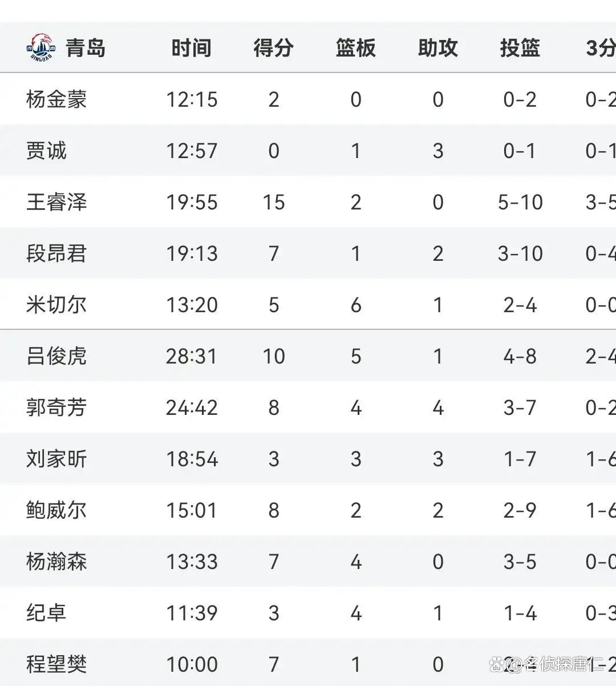Screen dimensions: 616x686
Task: Click the Qingdao team logo icon
Action: [x=40, y=47]
